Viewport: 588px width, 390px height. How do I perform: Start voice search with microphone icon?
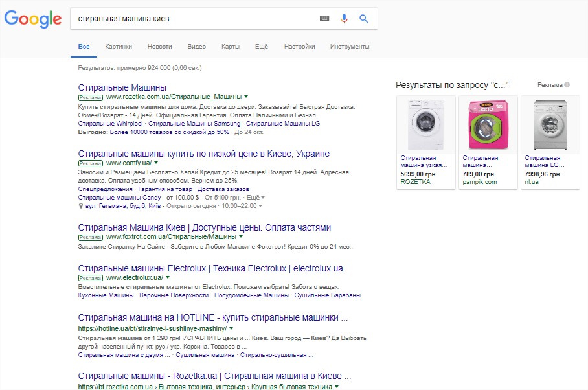pos(344,18)
